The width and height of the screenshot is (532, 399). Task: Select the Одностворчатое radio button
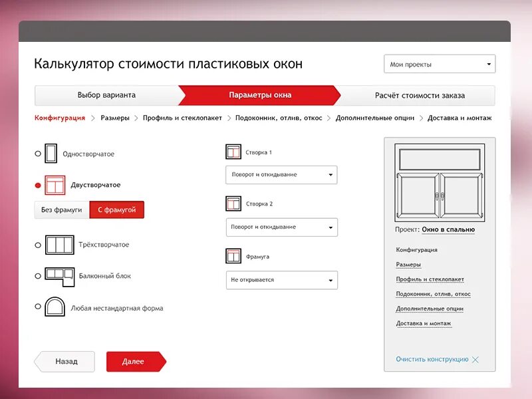38,154
